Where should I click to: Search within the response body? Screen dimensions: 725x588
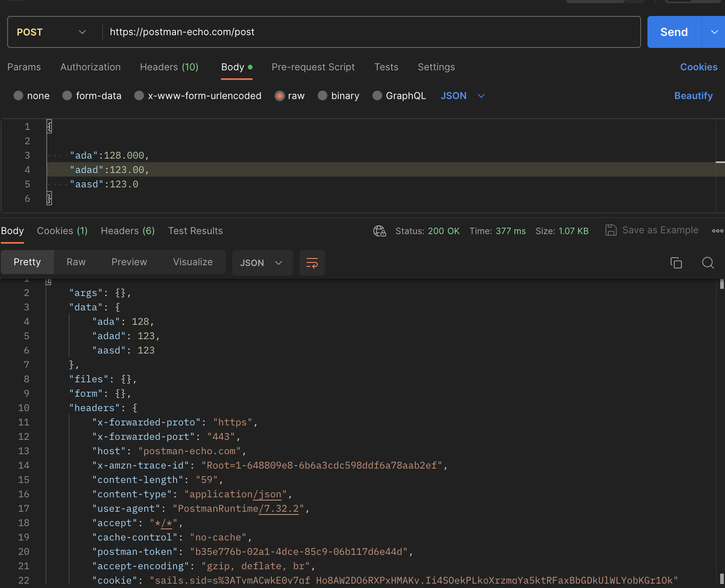coord(708,263)
